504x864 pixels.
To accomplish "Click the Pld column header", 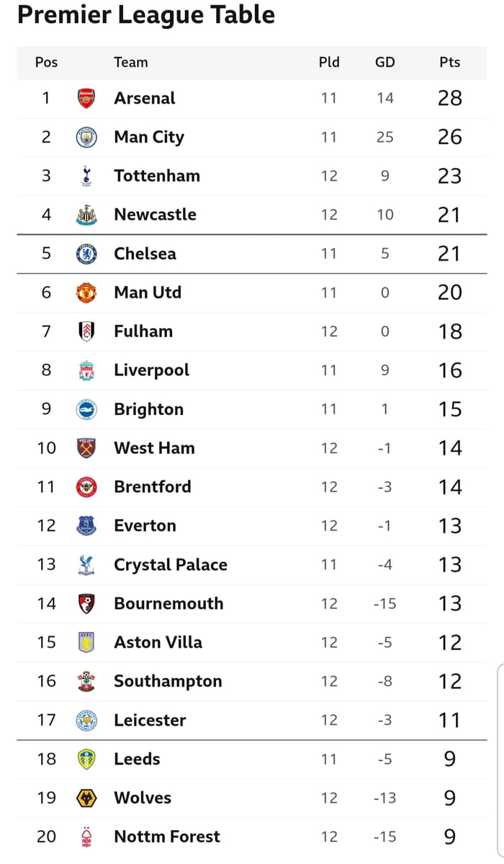I will [x=329, y=63].
